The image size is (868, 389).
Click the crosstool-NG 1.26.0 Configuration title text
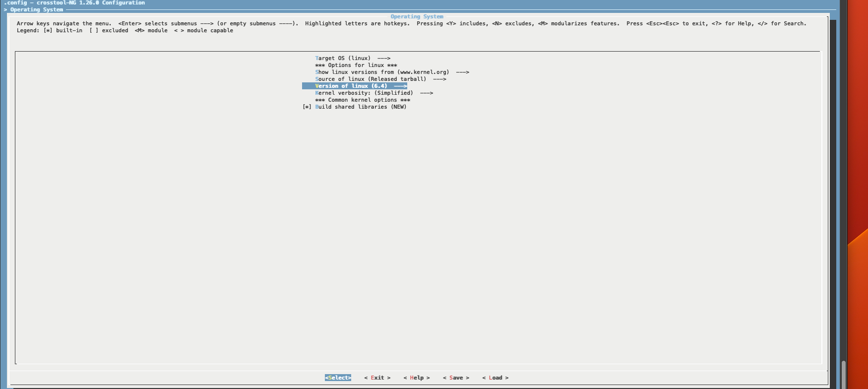pyautogui.click(x=74, y=3)
